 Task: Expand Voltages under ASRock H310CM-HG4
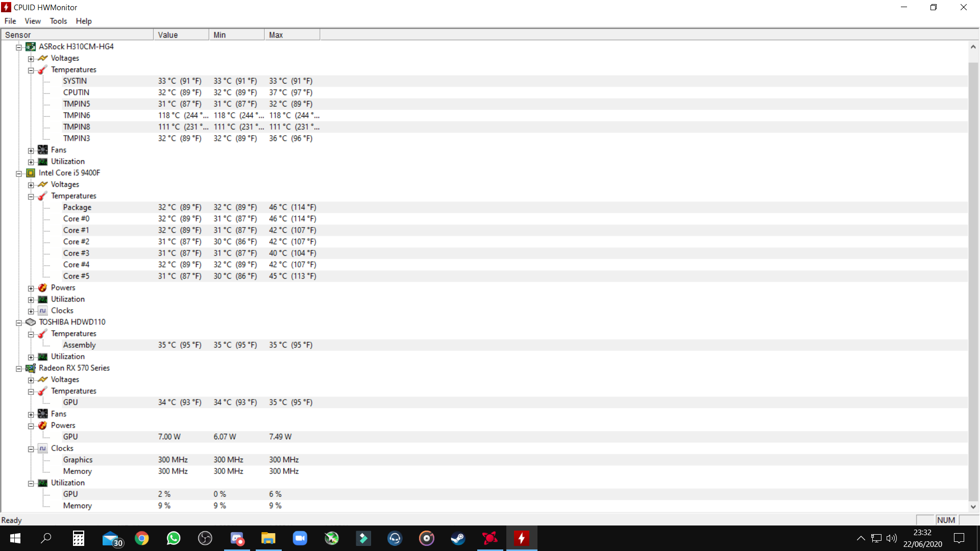tap(31, 59)
